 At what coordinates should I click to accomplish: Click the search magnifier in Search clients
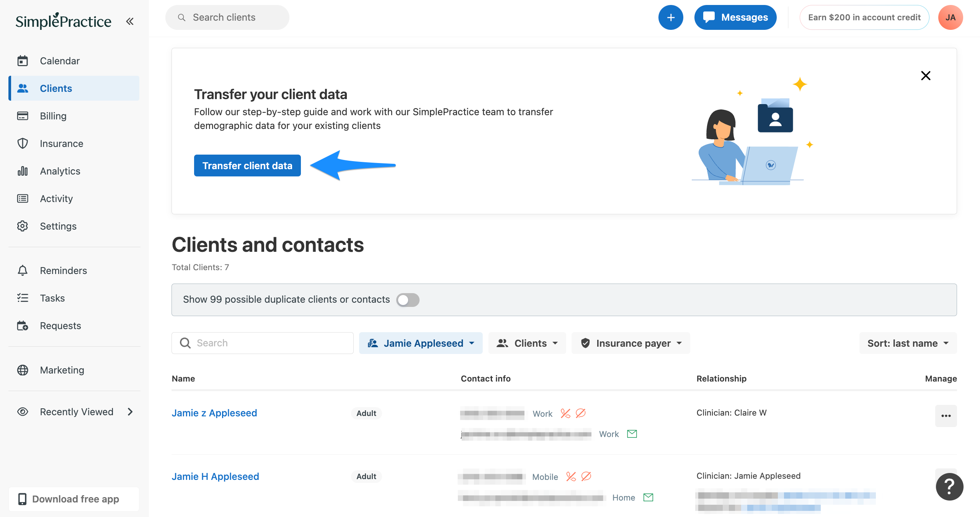(x=182, y=17)
